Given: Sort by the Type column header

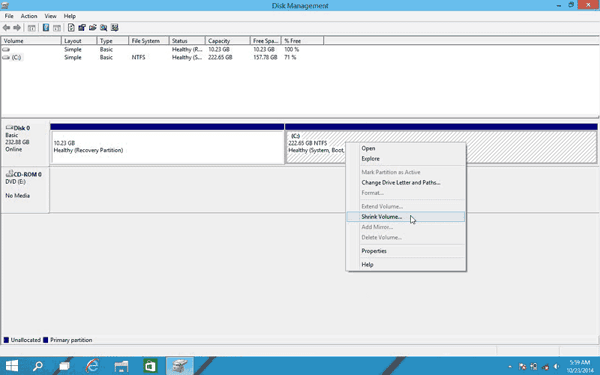Looking at the screenshot, I should [112, 41].
